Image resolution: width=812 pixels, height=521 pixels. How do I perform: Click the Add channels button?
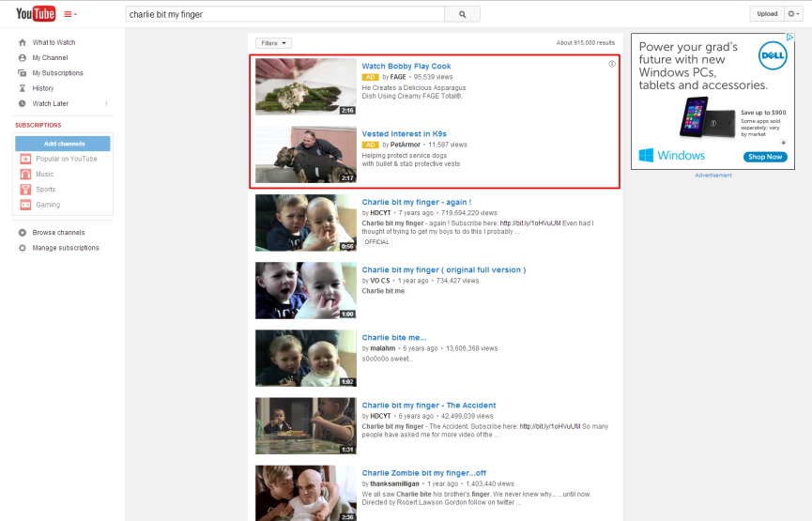pos(63,144)
